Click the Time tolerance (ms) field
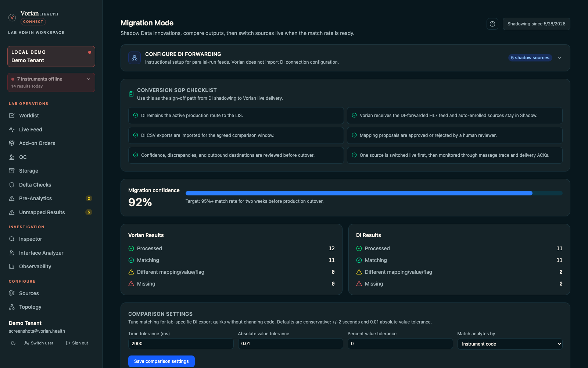Viewport: 588px width, 368px height. pos(181,344)
